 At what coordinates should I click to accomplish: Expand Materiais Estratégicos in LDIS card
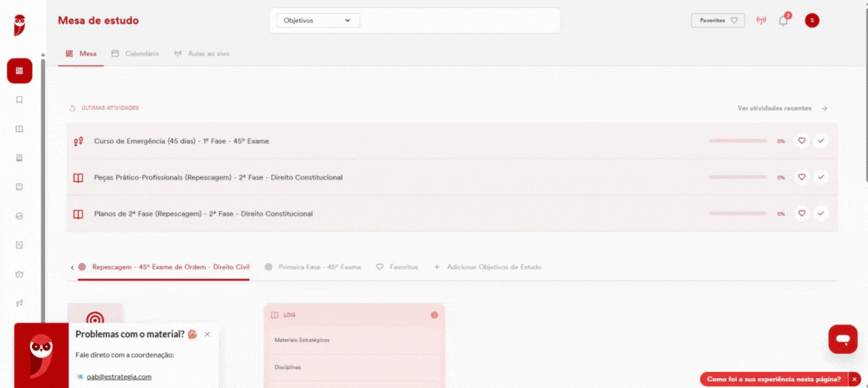pyautogui.click(x=355, y=340)
